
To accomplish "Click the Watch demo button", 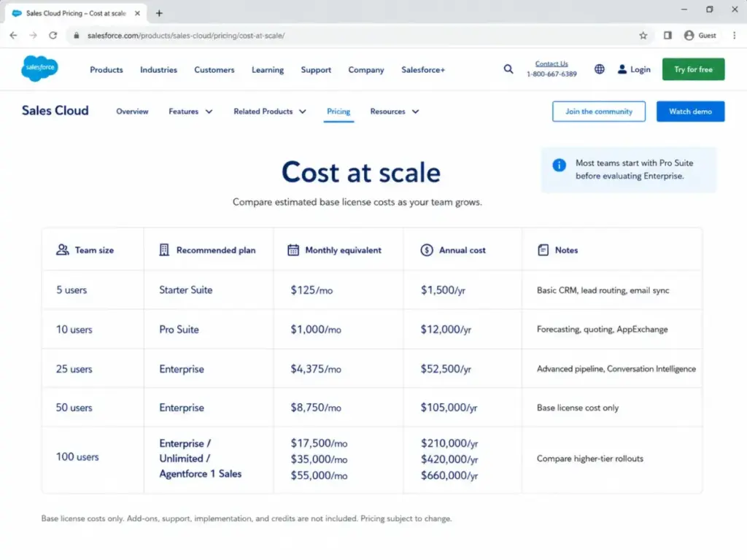I will [690, 112].
